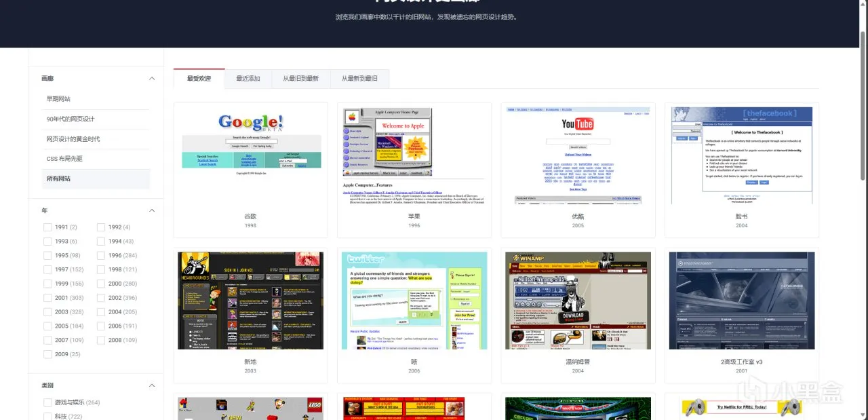Open the Apple 1996 homepage thumbnail
This screenshot has width=868, height=420.
[414, 155]
